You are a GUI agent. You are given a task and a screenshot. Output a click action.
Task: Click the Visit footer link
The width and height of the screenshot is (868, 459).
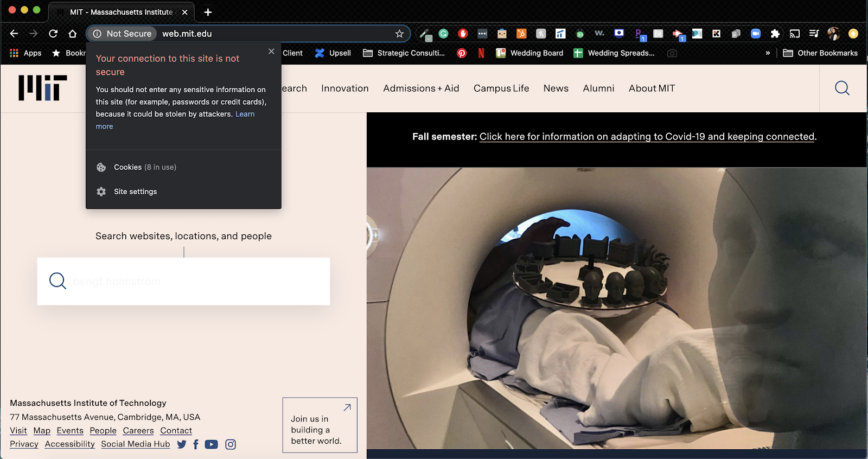(x=18, y=431)
